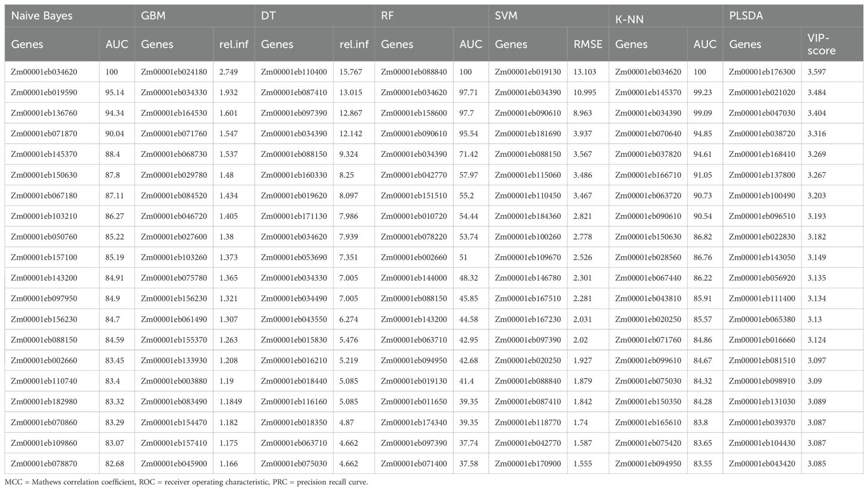The image size is (868, 491).
Task: Click gene cell Zm00001eb024180
Action: pyautogui.click(x=174, y=72)
